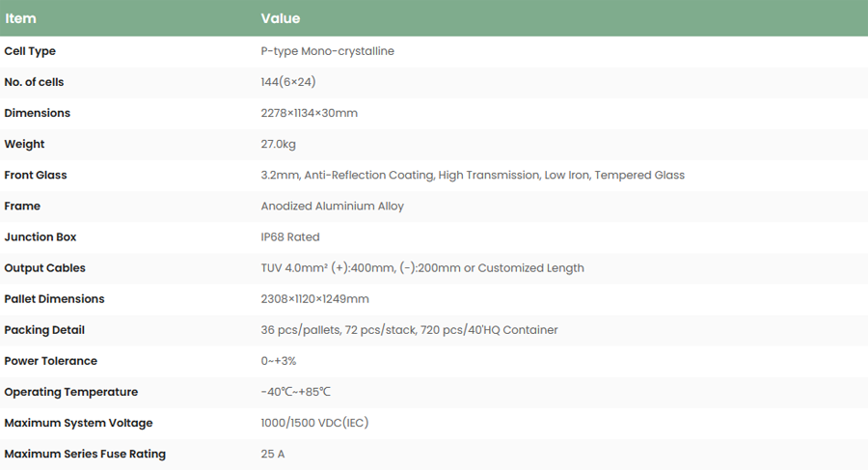Click the Anodized Aluminium Alloy value
The width and height of the screenshot is (868, 471).
332,206
